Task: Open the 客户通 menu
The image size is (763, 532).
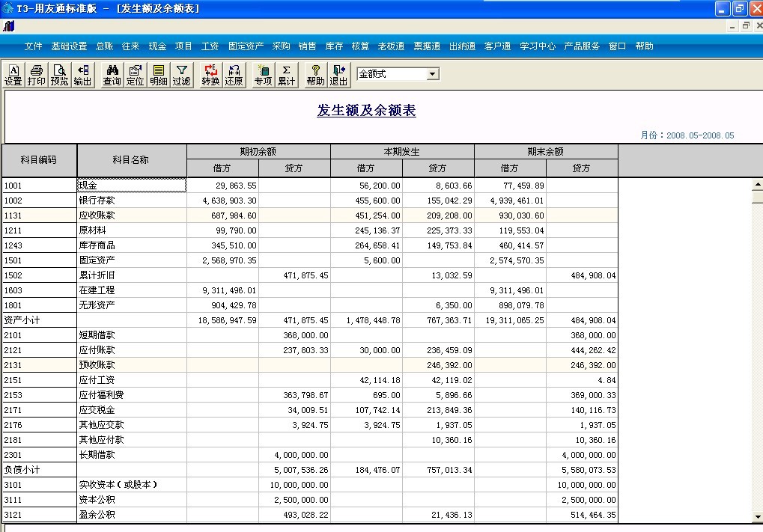Action: [497, 46]
